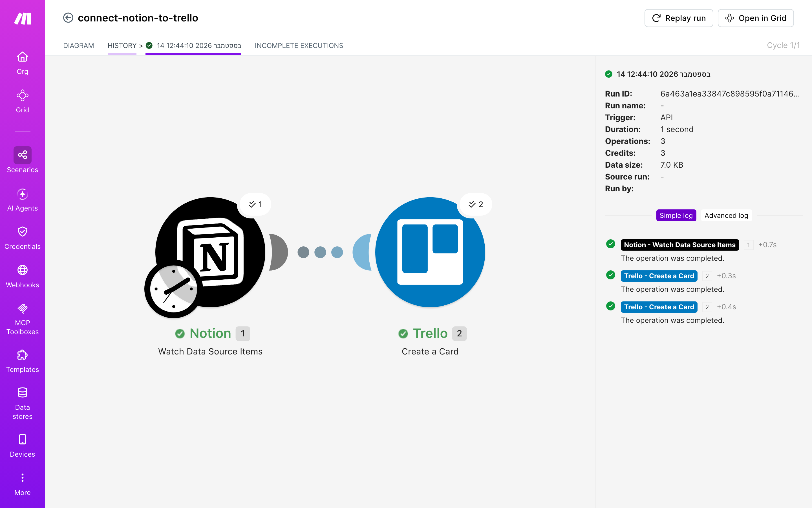The height and width of the screenshot is (508, 812).
Task: Click the Notion - Watch Data Source Items log label
Action: click(x=679, y=245)
